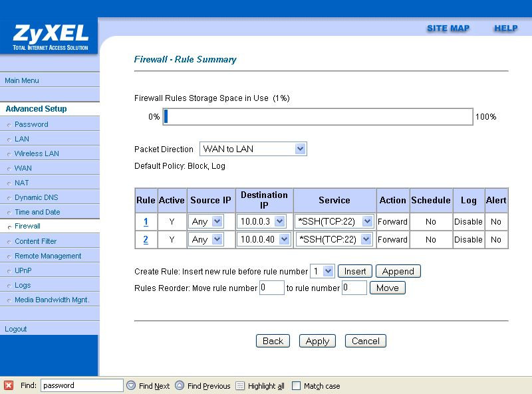This screenshot has width=532, height=394.
Task: Click the Append rule button
Action: (398, 271)
